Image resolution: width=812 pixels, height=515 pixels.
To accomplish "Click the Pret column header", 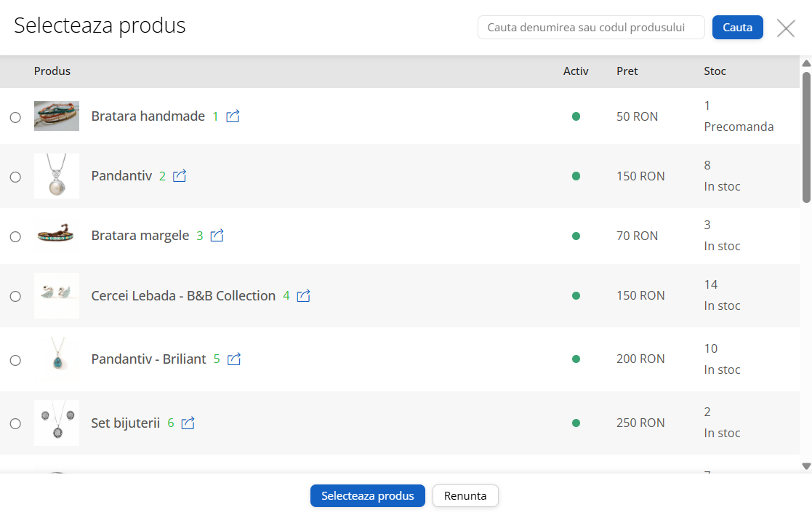I will pos(627,71).
